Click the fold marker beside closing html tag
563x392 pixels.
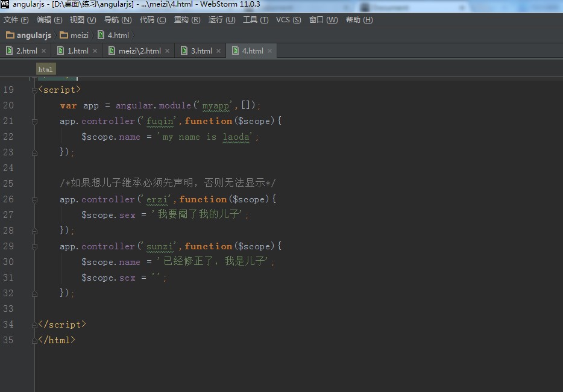(x=34, y=341)
